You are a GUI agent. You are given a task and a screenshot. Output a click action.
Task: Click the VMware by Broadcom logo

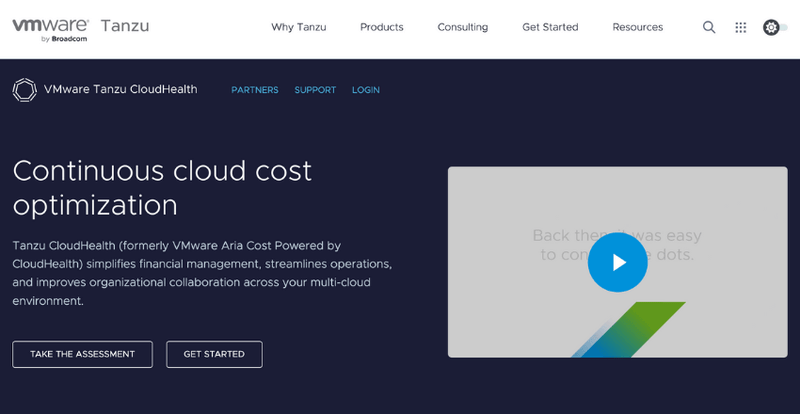point(51,30)
